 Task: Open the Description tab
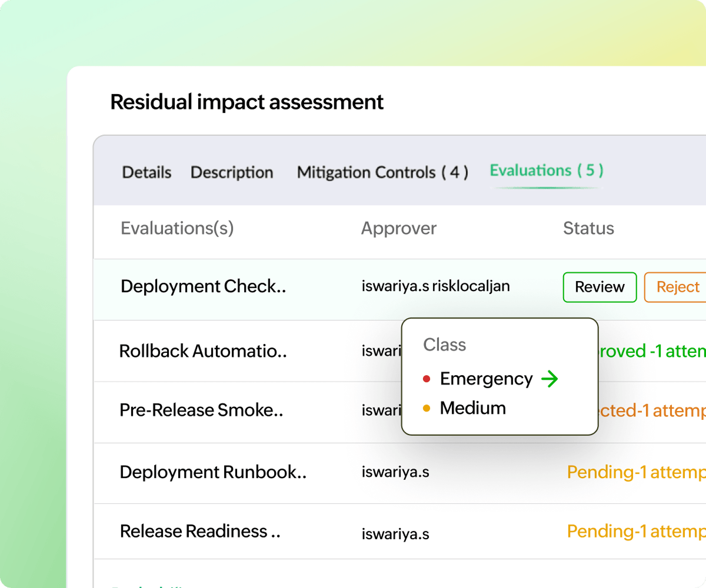(232, 172)
